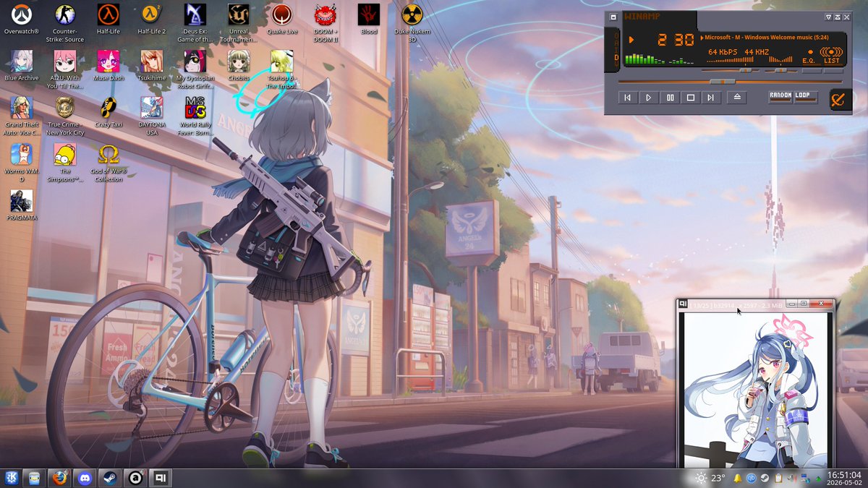The width and height of the screenshot is (868, 488).
Task: Select the Blue Archive desktop icon
Action: (22, 65)
